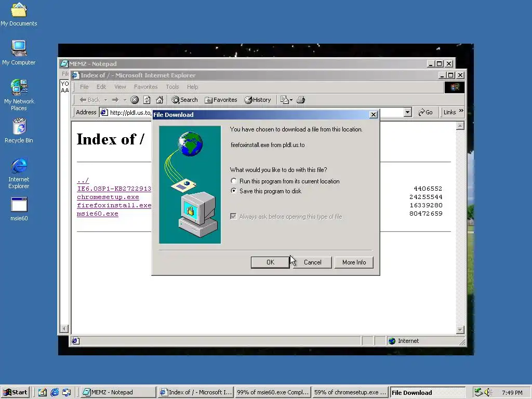The image size is (532, 399).
Task: Toggle Always ask before opening checkbox
Action: click(233, 217)
